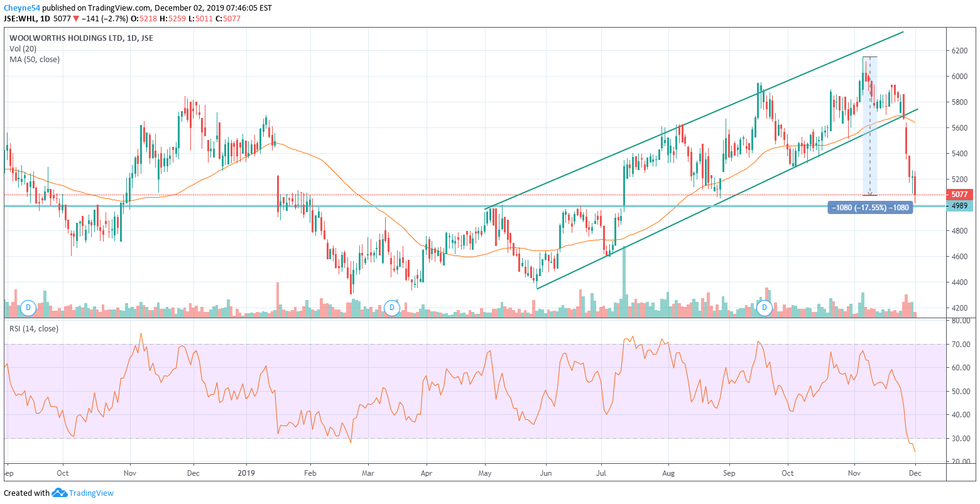Click the 4400 price axis label
The image size is (980, 504).
[x=959, y=282]
